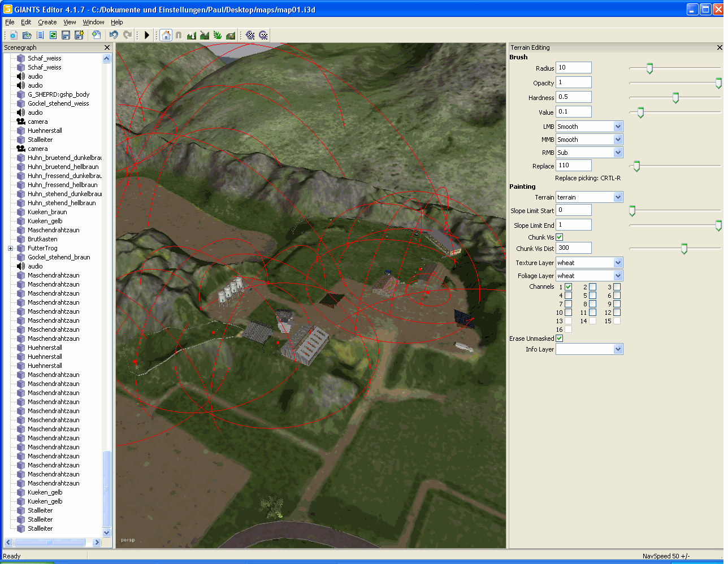Click the Radius input field
Viewport: 728px width, 564px height.
tap(573, 68)
